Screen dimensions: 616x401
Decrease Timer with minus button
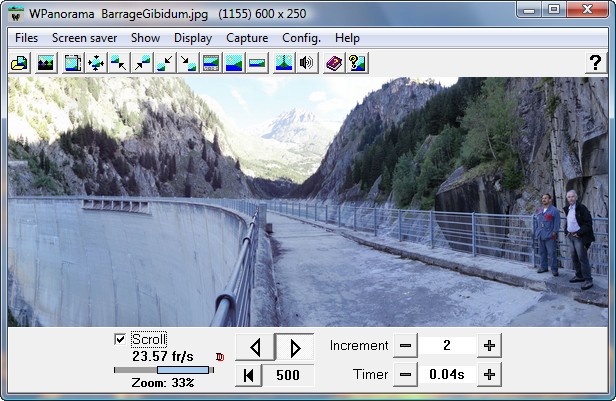(x=405, y=375)
